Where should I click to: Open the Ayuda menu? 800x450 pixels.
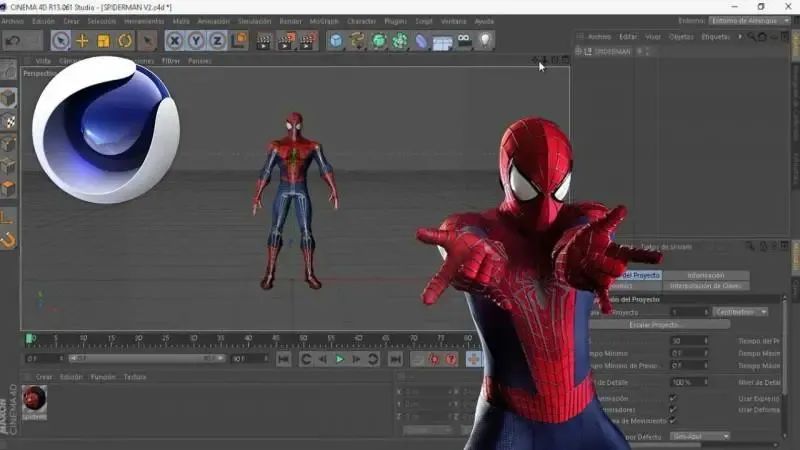(484, 21)
